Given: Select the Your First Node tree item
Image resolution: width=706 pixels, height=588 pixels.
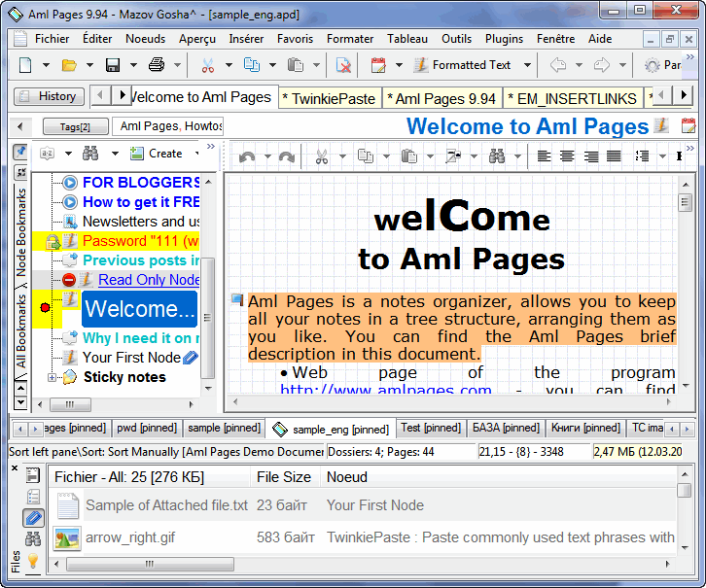Looking at the screenshot, I should click(x=132, y=358).
